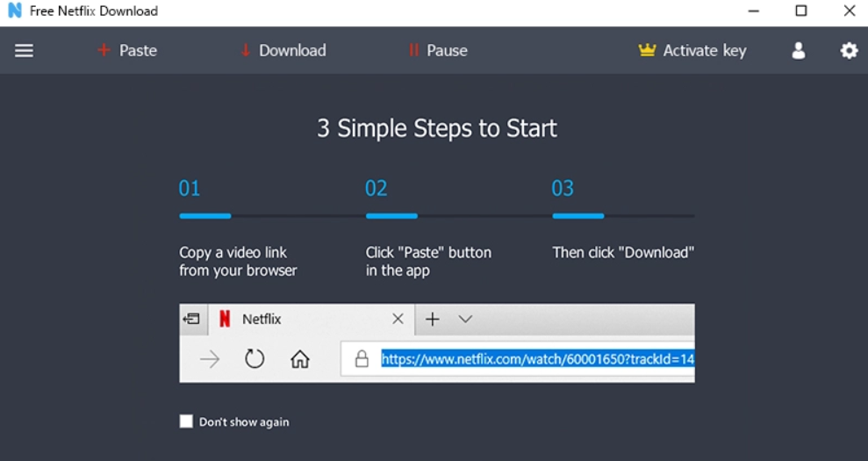Viewport: 868px width, 461px height.
Task: Click the highlighted Netflix URL field
Action: point(537,358)
